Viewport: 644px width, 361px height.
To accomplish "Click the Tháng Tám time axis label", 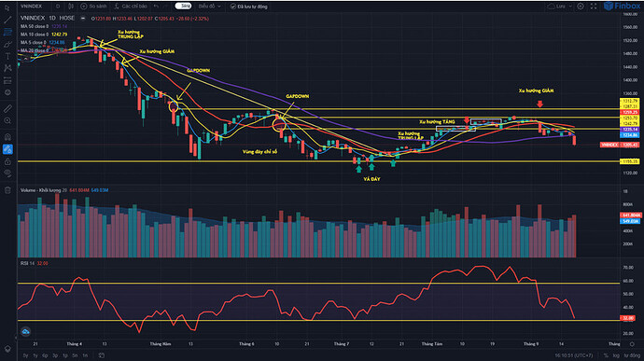I will [x=431, y=344].
